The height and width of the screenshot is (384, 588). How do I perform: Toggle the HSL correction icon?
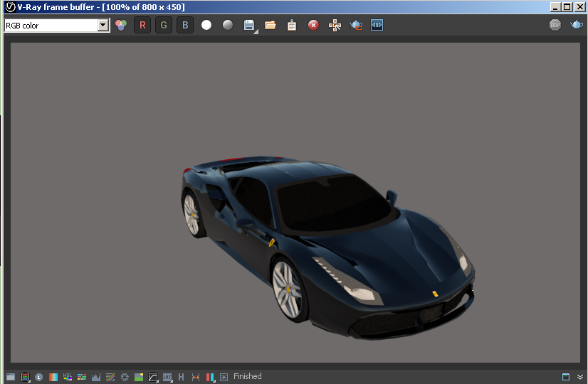(68, 377)
